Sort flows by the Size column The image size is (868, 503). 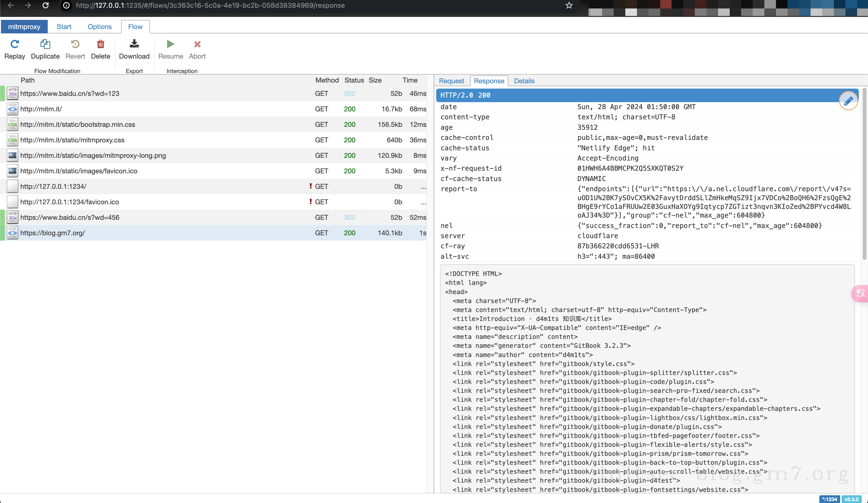coord(375,80)
